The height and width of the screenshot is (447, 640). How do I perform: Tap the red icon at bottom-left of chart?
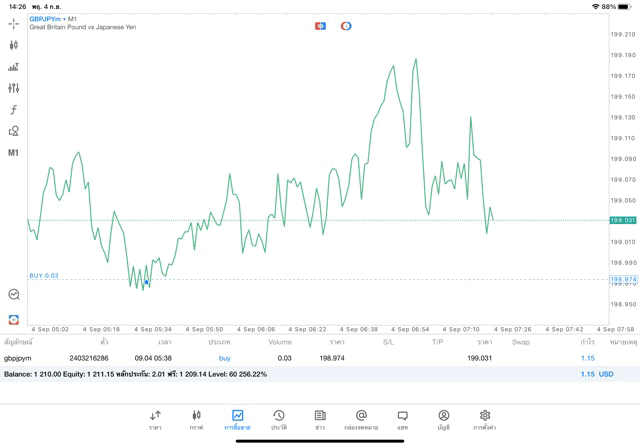pyautogui.click(x=14, y=320)
